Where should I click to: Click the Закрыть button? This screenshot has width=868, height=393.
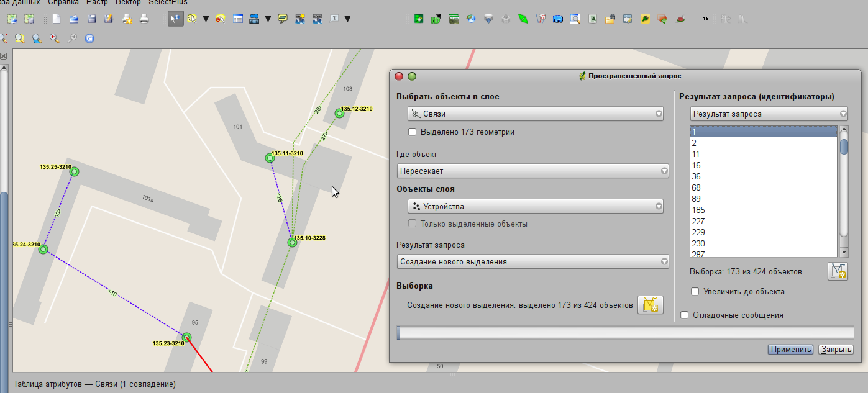click(x=836, y=350)
